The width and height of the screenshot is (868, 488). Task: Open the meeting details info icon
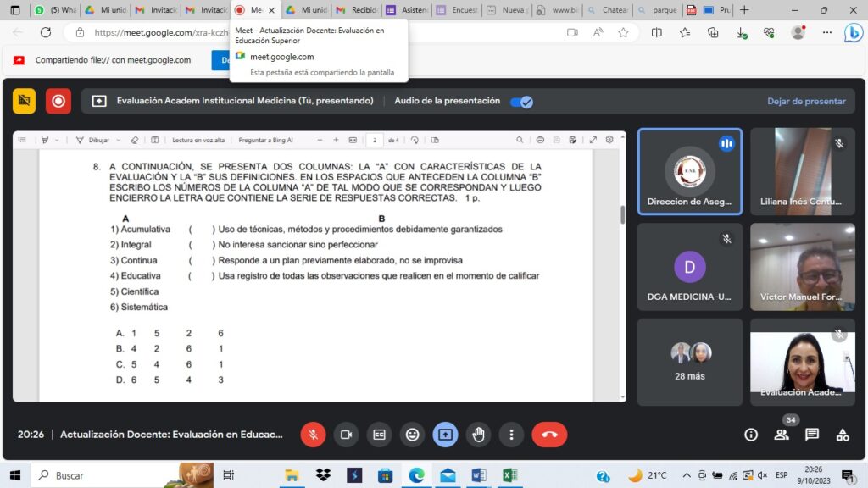[x=751, y=435]
